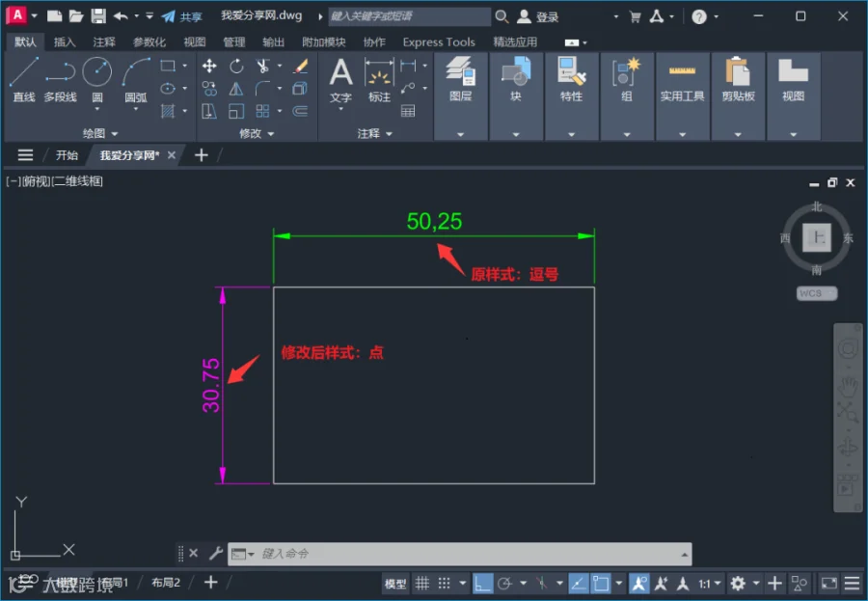Open the Text tool dropdown arrow
Image resolution: width=868 pixels, height=601 pixels.
[340, 109]
